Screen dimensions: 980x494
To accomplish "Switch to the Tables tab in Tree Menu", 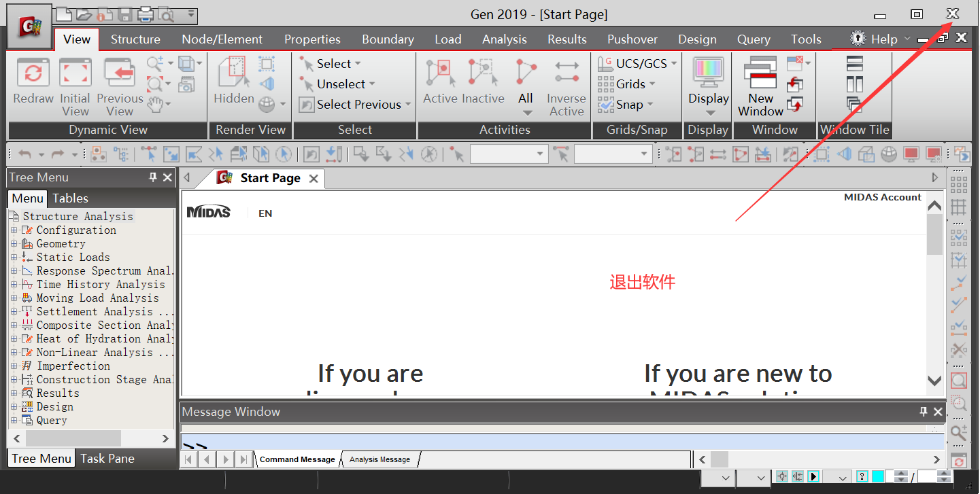I will (x=71, y=198).
